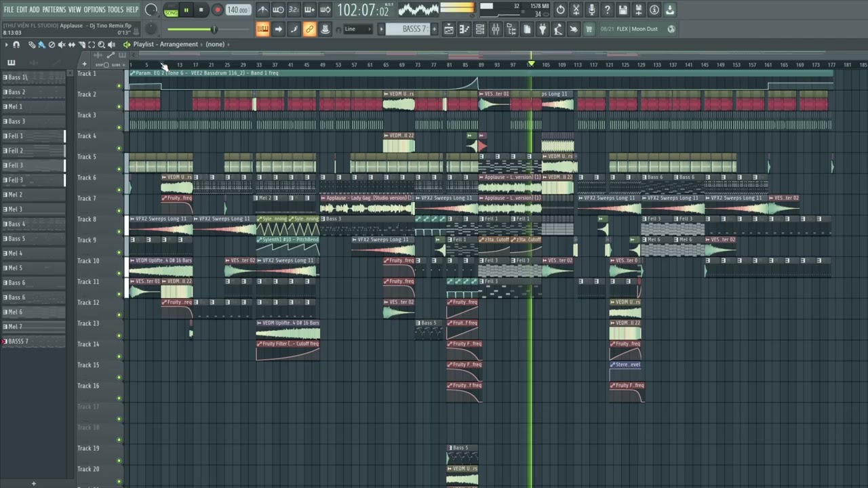This screenshot has height=488, width=868.
Task: Click the main volume knob
Action: [151, 10]
